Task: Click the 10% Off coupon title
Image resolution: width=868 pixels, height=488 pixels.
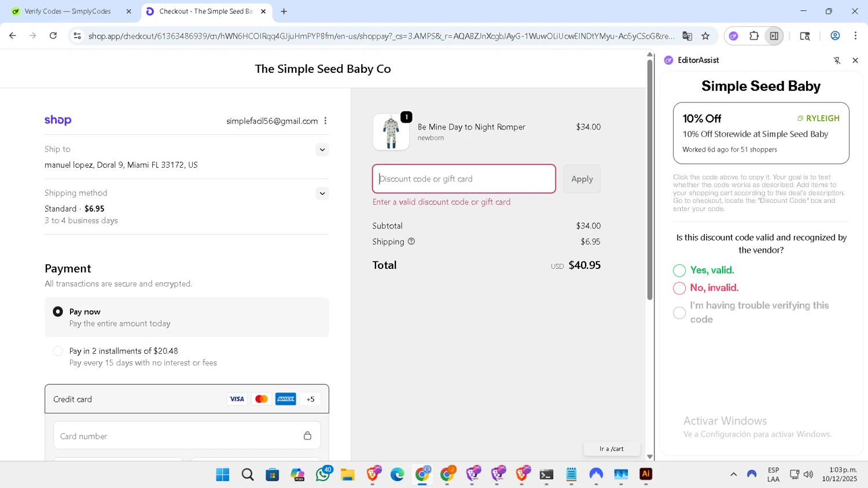Action: [702, 119]
